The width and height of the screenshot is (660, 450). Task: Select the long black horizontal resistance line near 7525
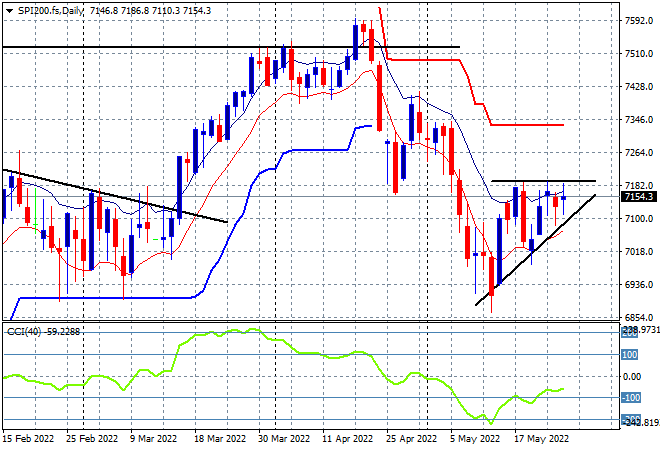coord(231,47)
